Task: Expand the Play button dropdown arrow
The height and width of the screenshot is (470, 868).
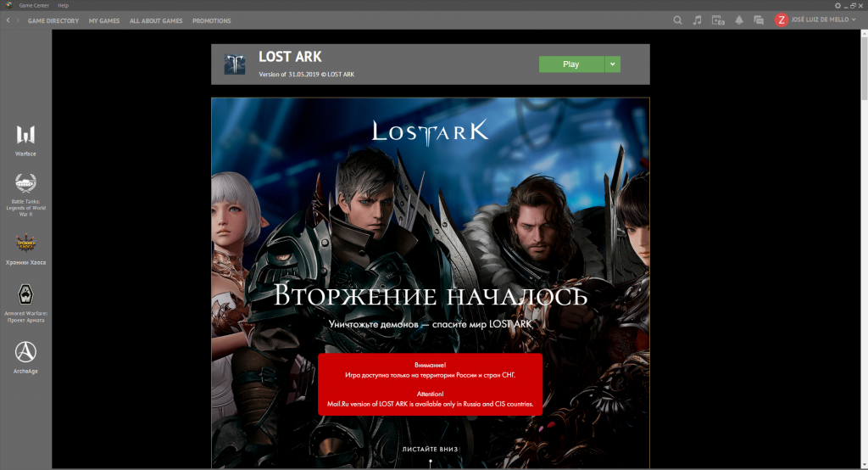Action: coord(613,64)
